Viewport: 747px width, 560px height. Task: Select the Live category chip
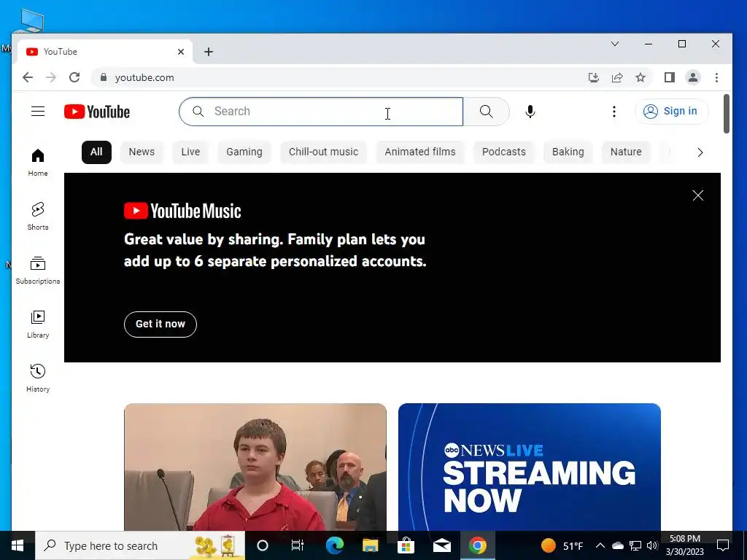[190, 152]
